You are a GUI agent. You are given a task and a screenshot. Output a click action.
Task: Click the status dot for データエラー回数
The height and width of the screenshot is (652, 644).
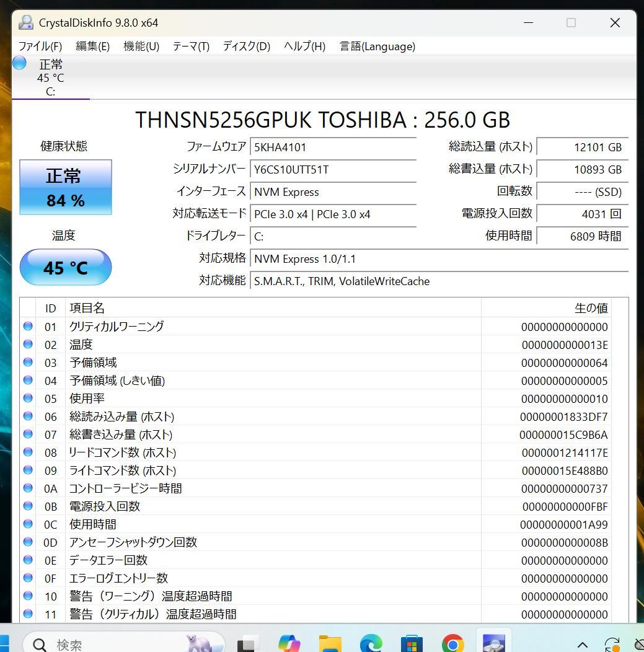tap(28, 560)
